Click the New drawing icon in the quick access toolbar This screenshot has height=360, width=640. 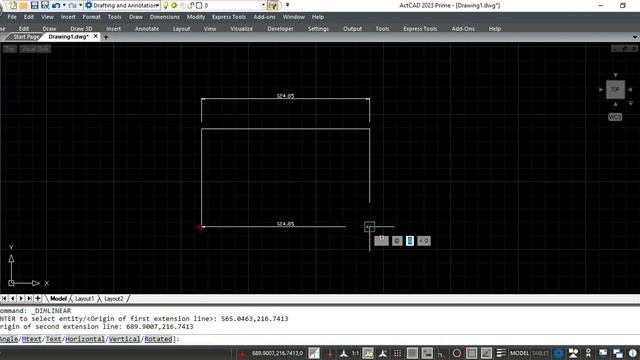tap(13, 5)
